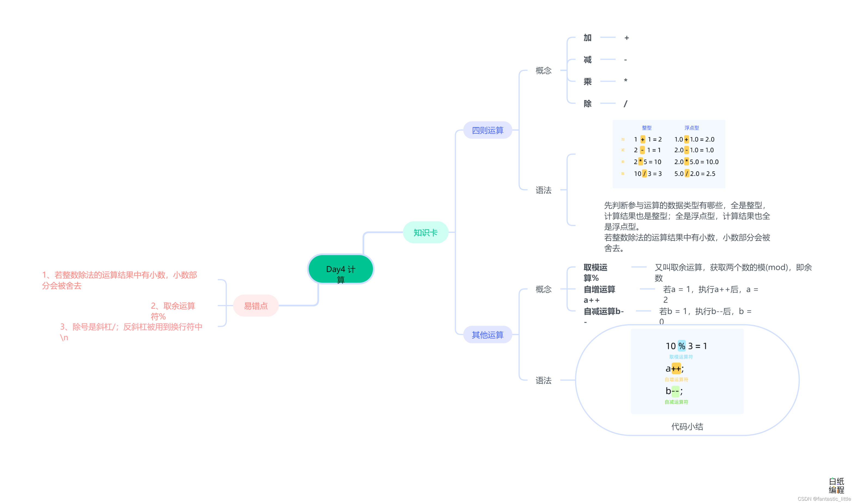Click the 自增运算符 label
Image resolution: width=855 pixels, height=504 pixels.
676,380
